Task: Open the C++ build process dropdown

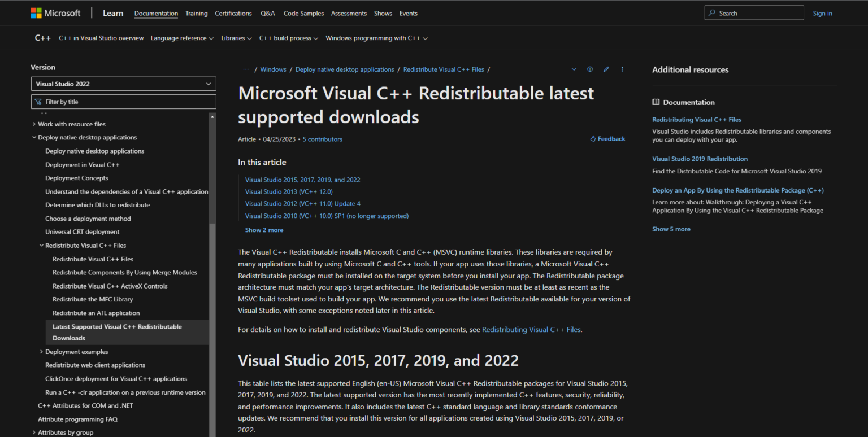Action: (288, 38)
